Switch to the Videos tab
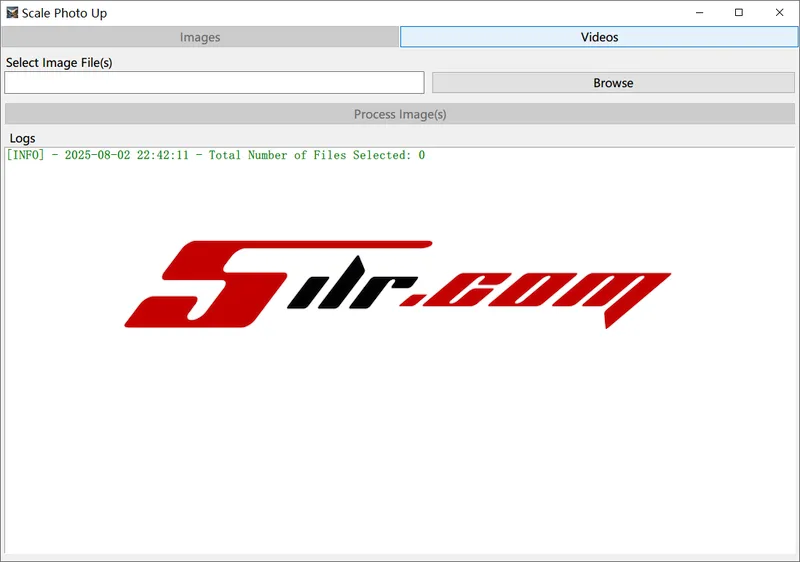 599,37
